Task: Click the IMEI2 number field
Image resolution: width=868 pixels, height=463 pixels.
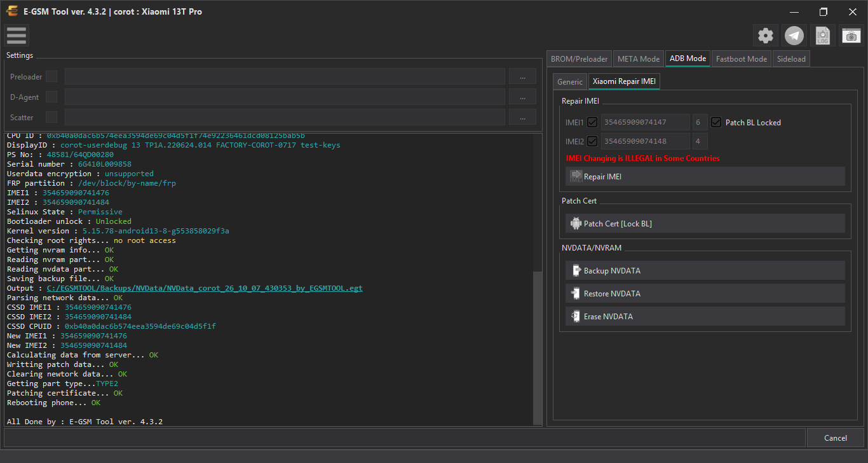Action: tap(646, 141)
